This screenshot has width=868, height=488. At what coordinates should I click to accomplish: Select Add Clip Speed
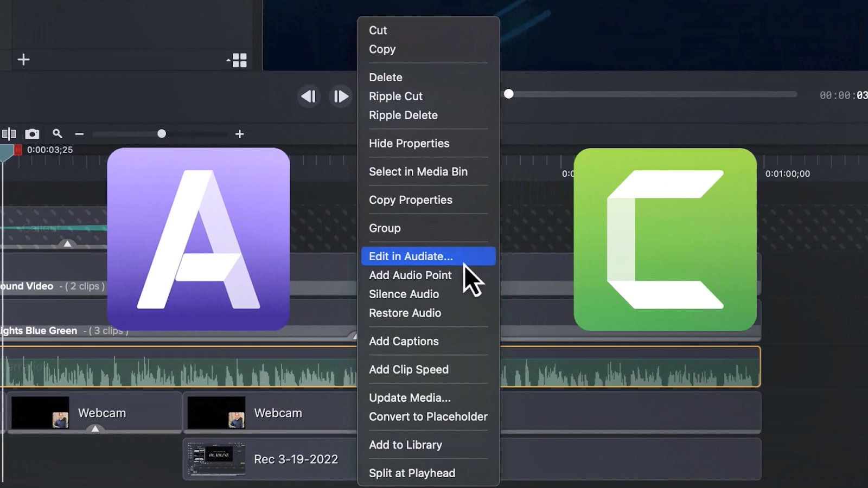pos(409,370)
